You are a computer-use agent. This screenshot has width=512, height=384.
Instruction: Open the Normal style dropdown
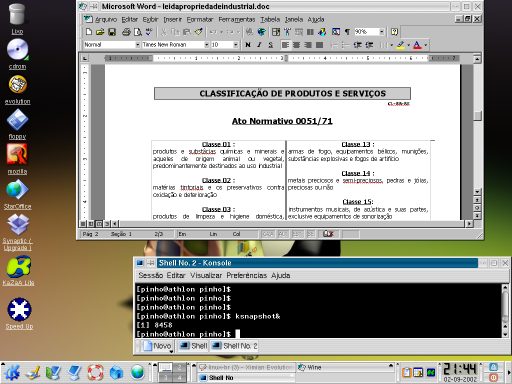coord(137,45)
